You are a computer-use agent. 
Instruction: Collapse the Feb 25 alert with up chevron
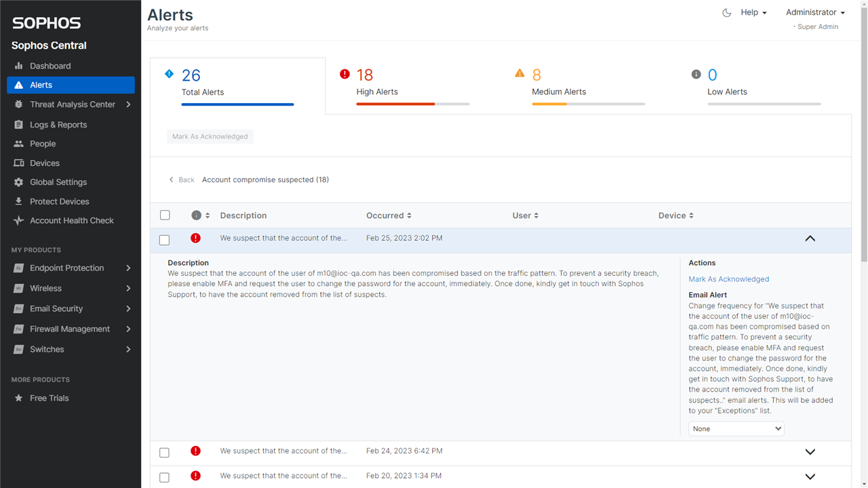[x=810, y=239]
